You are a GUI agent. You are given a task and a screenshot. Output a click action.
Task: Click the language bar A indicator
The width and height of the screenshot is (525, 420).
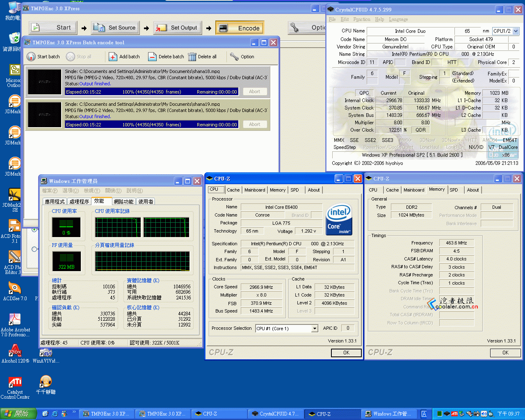pos(424,414)
